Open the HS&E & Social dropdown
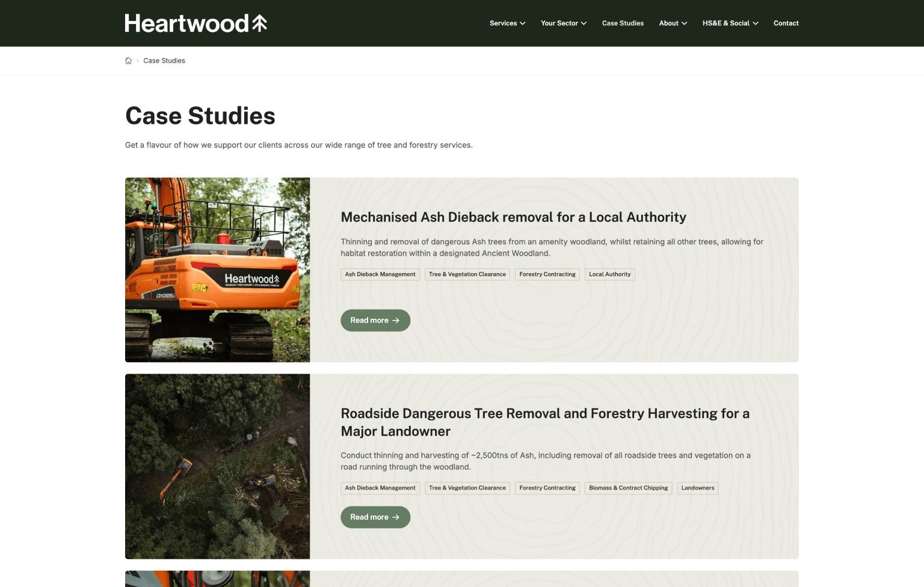The height and width of the screenshot is (587, 924). click(x=730, y=23)
